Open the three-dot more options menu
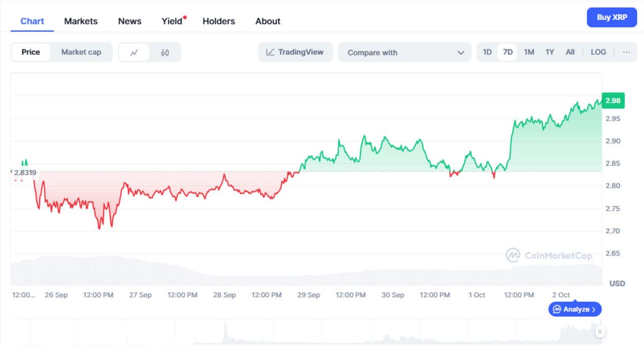The image size is (644, 347). pyautogui.click(x=626, y=52)
